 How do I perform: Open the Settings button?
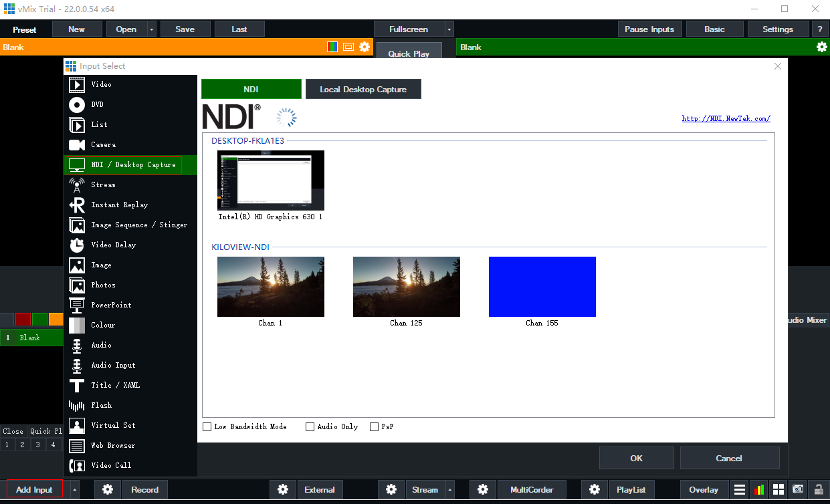(778, 29)
